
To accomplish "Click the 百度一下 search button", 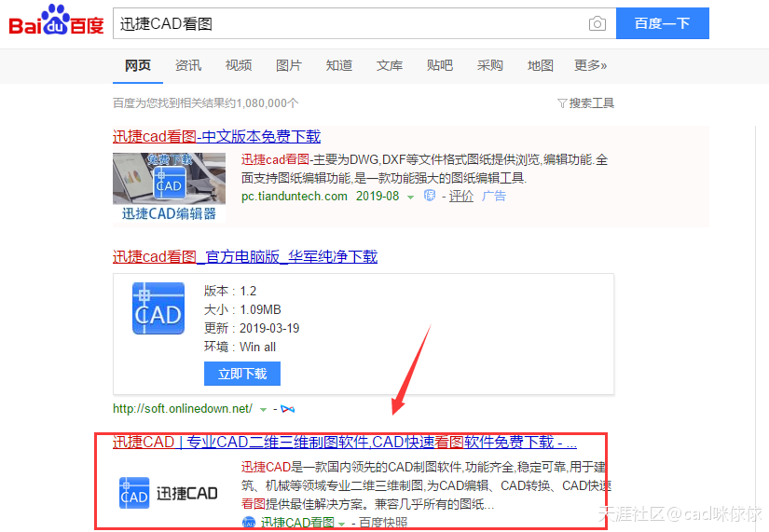I will coord(662,23).
